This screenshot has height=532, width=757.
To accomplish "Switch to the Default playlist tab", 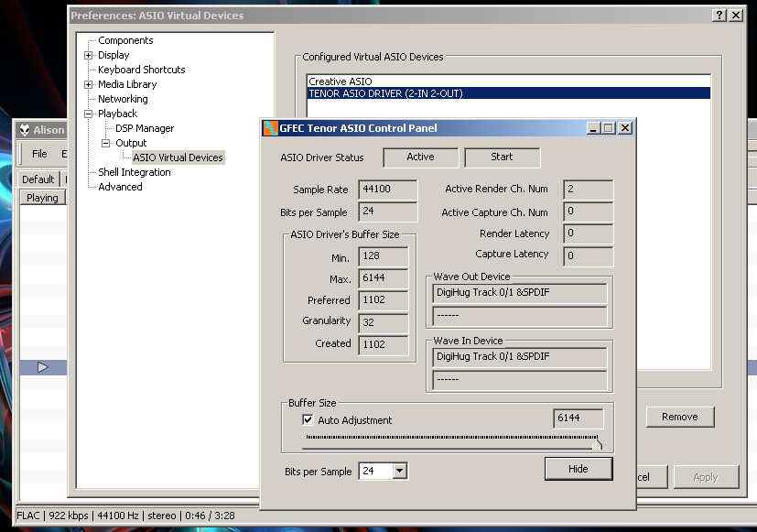I will pos(38,179).
